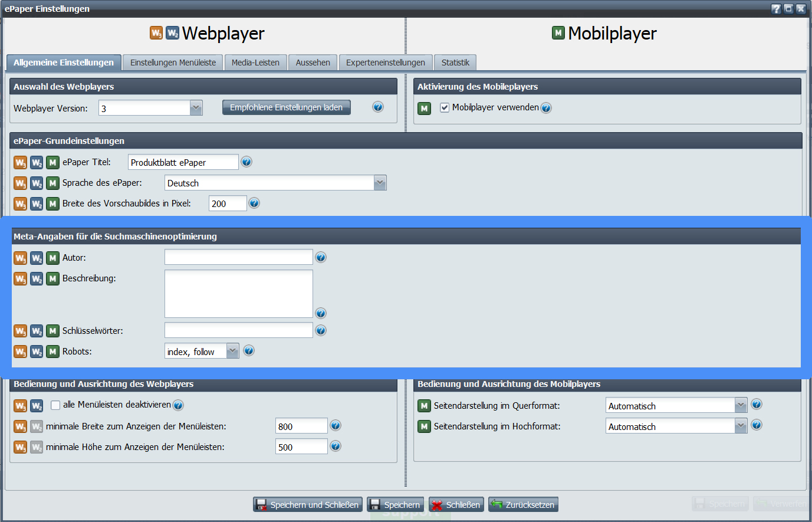This screenshot has height=522, width=812.
Task: Switch to the Media-Leisten tab
Action: (x=255, y=63)
